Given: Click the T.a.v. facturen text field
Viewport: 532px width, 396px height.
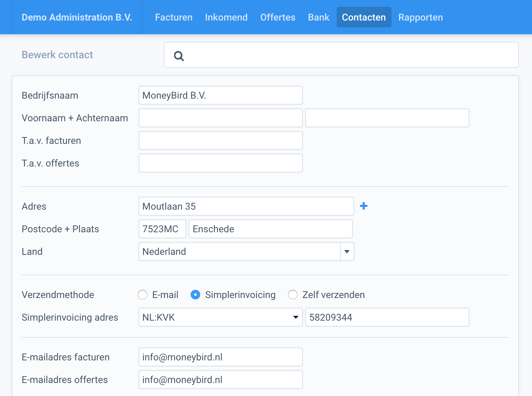Looking at the screenshot, I should pyautogui.click(x=220, y=140).
